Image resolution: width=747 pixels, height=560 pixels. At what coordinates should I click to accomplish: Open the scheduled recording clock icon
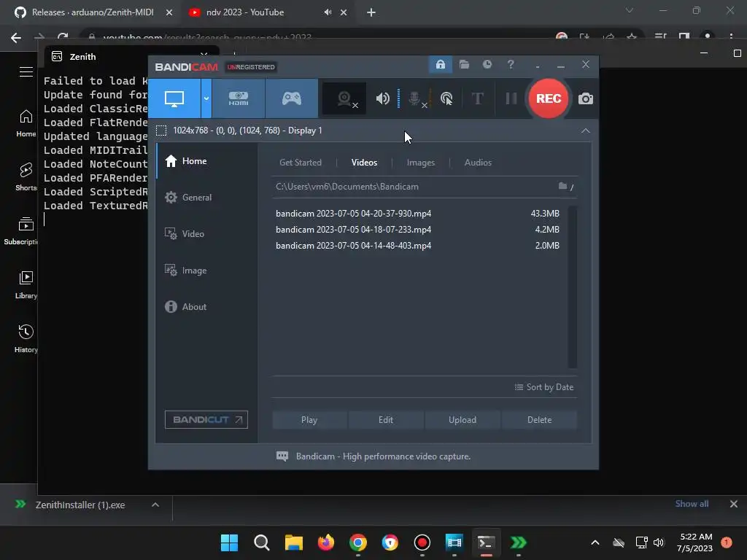pyautogui.click(x=487, y=64)
